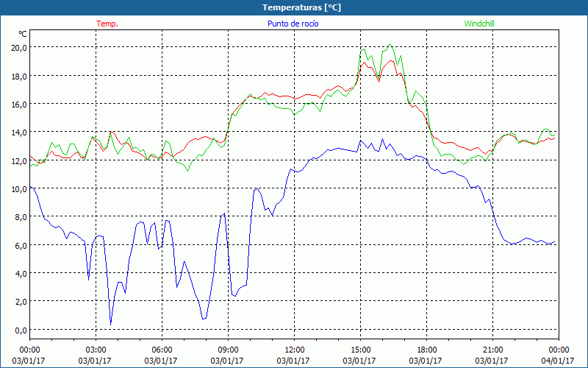Click the '°C' unit label on the y-axis
Screen dimensions: 588x368
[x=23, y=34]
